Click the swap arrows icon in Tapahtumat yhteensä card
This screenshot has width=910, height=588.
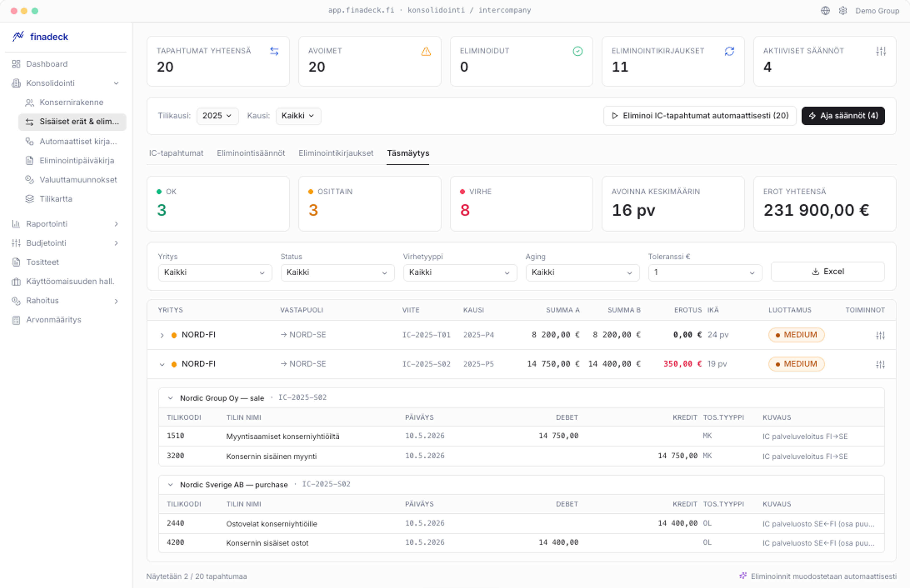274,51
